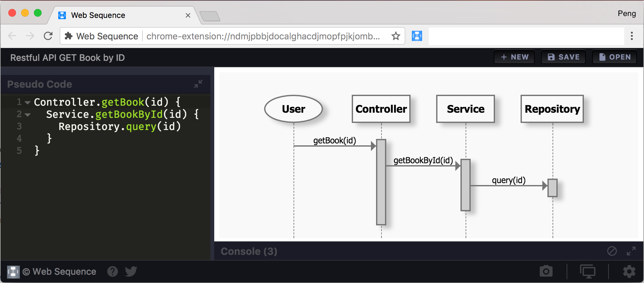Open Twitter bird icon link
Screen dimensions: 644x283
[131, 271]
